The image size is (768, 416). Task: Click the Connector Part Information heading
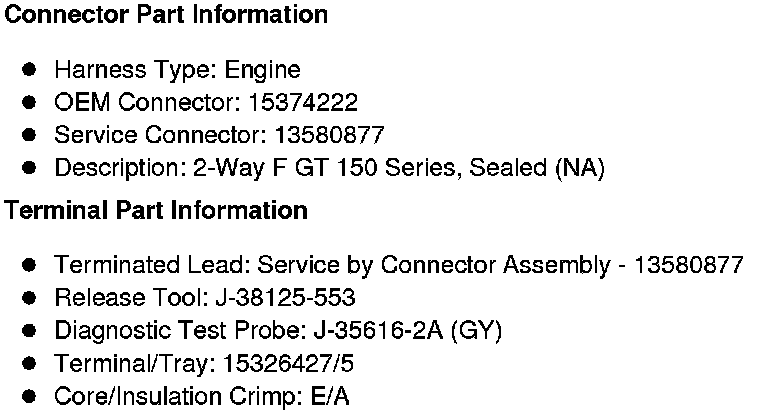point(166,15)
